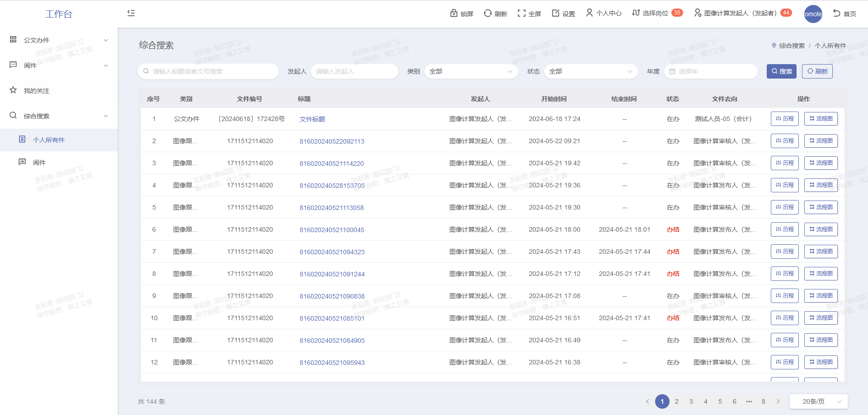Click the blue 搜索 button

pyautogui.click(x=781, y=71)
